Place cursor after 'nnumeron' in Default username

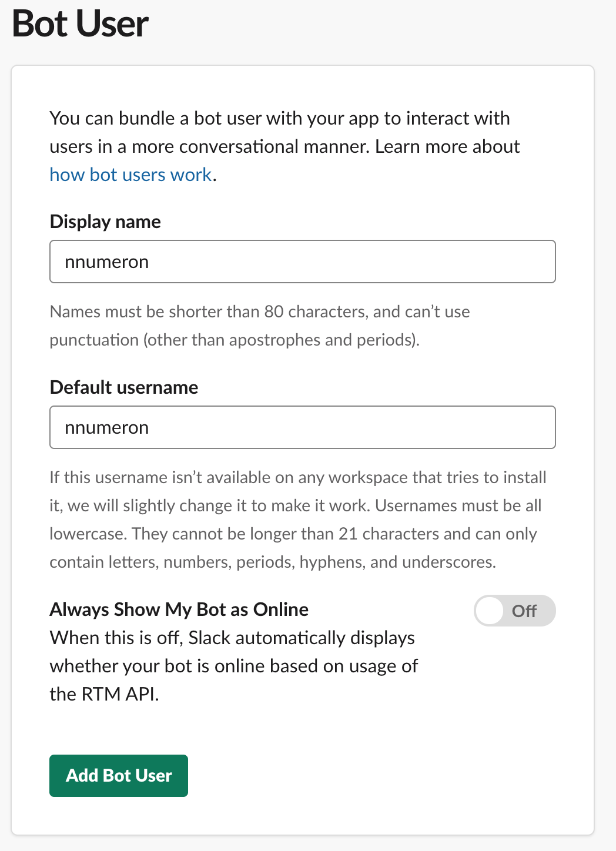coord(150,427)
